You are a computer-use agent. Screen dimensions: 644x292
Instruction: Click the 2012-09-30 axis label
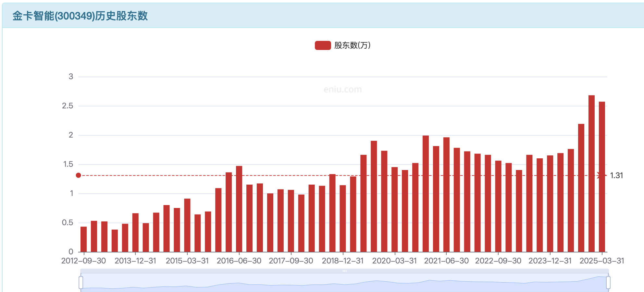tap(84, 261)
